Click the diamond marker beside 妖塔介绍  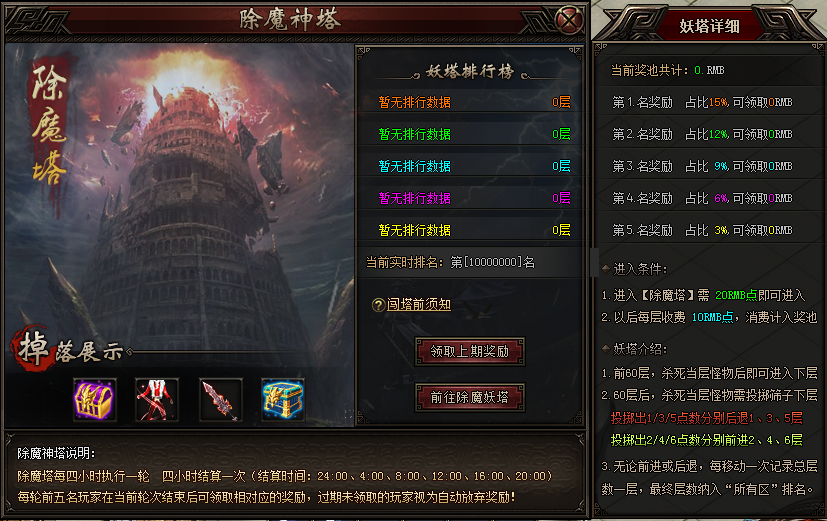coord(606,349)
